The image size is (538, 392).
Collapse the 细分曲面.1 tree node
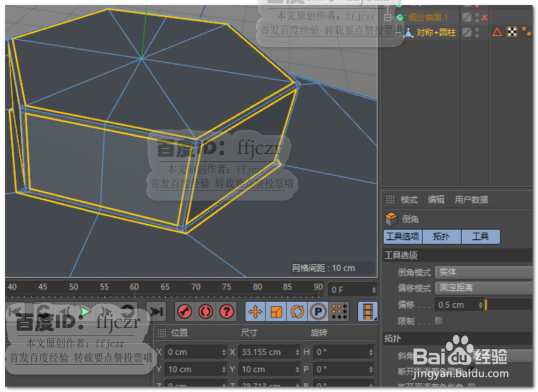click(x=387, y=17)
